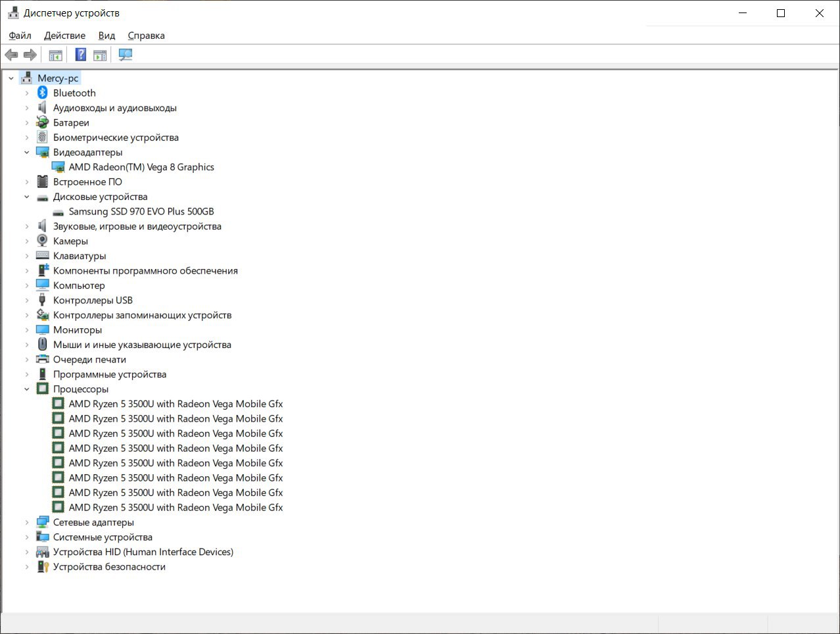
Task: Click the speaker icon for Звуковые, игровые и видеоустройства
Action: click(43, 226)
